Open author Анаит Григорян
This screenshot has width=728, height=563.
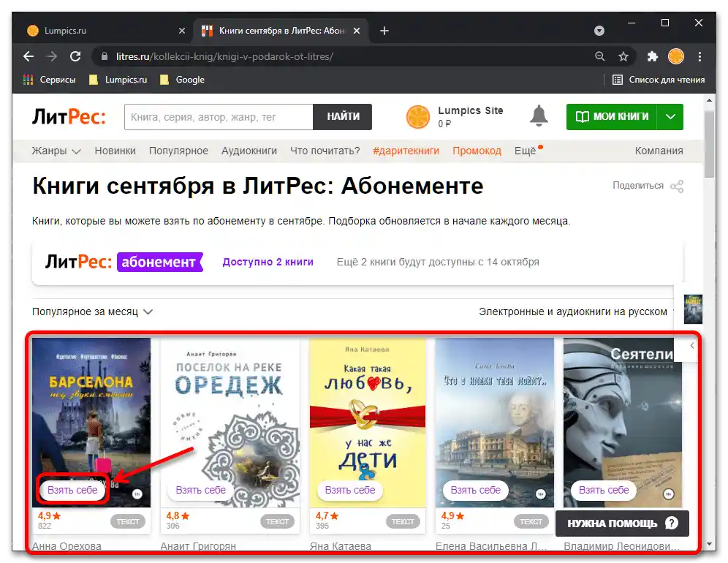[x=198, y=546]
